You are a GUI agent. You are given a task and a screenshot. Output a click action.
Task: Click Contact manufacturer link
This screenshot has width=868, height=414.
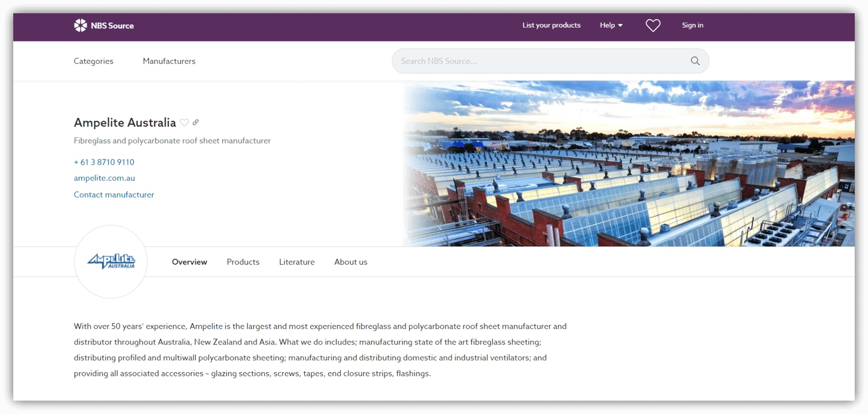[114, 195]
